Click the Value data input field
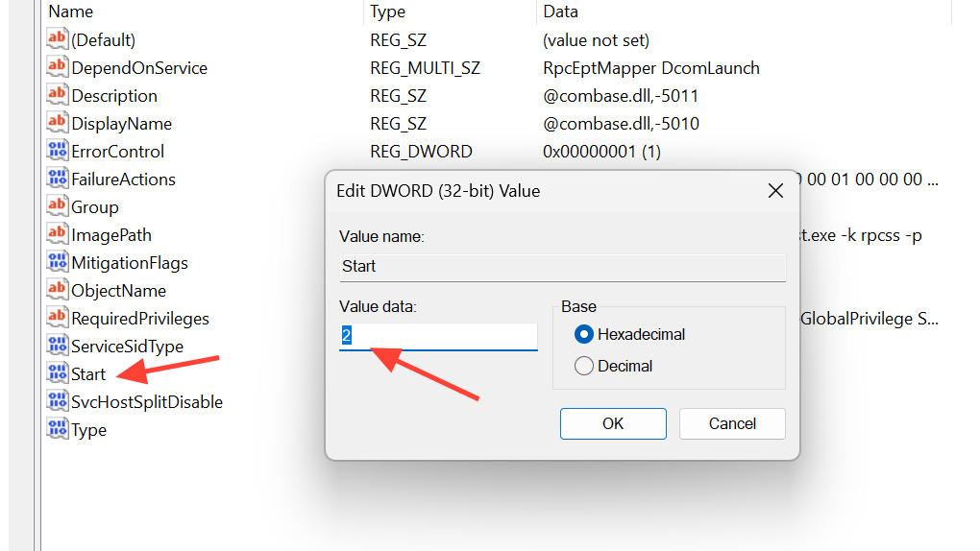Viewport: 980px width, 551px height. tap(438, 336)
